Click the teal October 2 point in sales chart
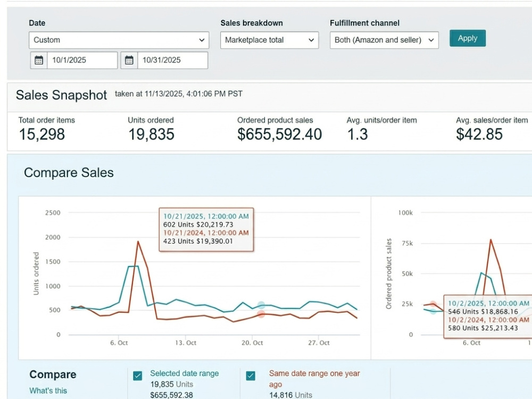The width and height of the screenshot is (532, 399). (x=433, y=311)
